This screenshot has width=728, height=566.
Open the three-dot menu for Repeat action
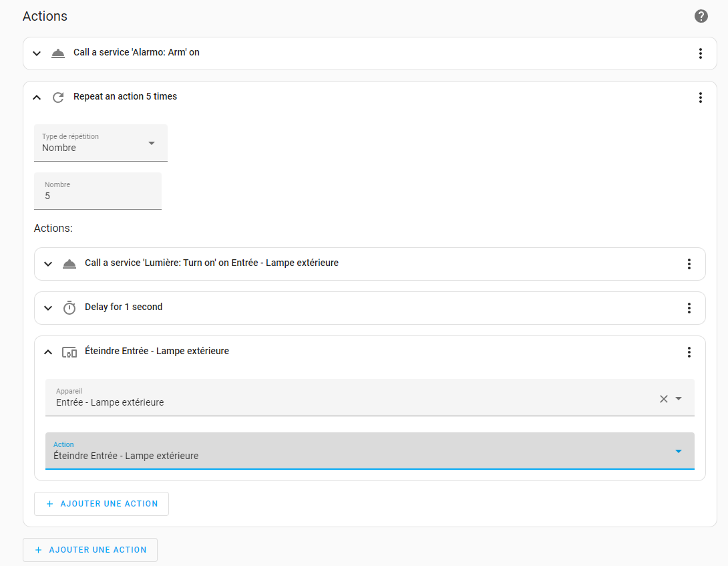tap(700, 98)
